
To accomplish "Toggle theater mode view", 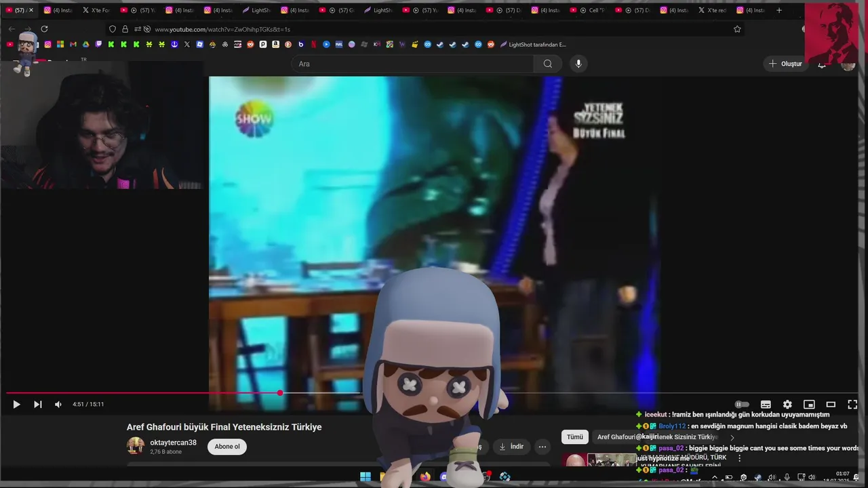I will click(831, 405).
